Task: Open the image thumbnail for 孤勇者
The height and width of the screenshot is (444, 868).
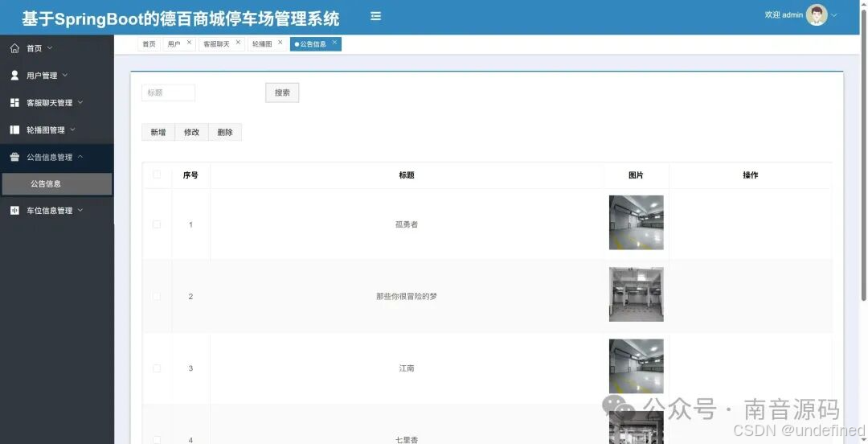Action: point(636,222)
